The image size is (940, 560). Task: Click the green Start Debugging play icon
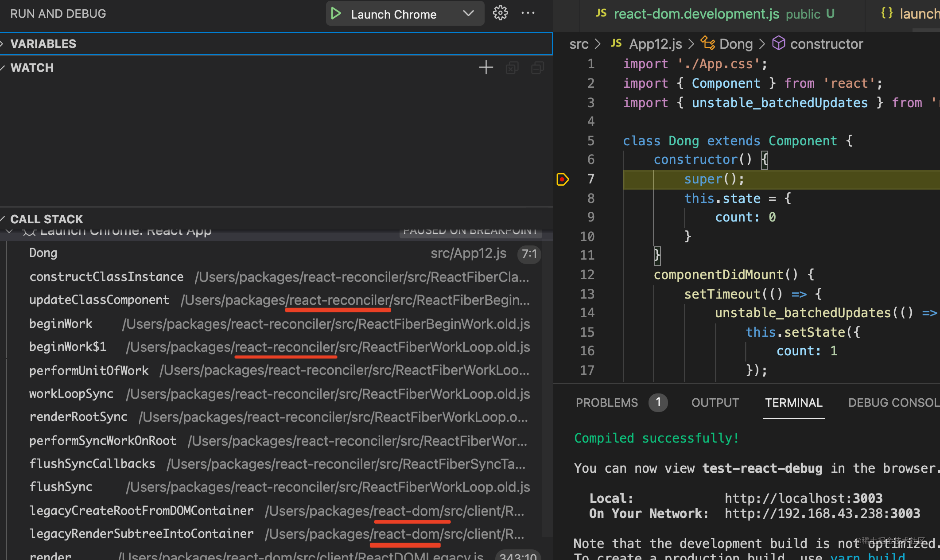point(336,14)
